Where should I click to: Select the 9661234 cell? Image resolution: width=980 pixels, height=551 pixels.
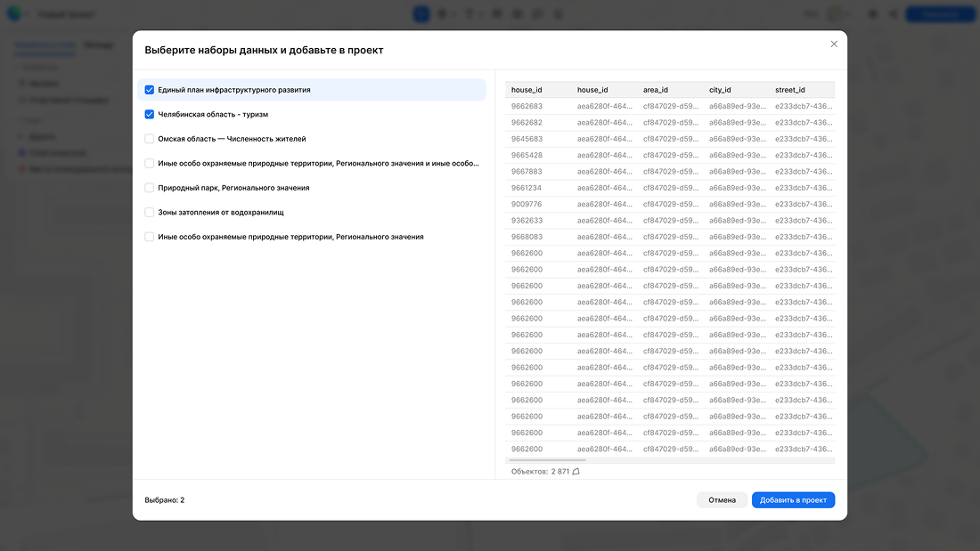pos(527,188)
